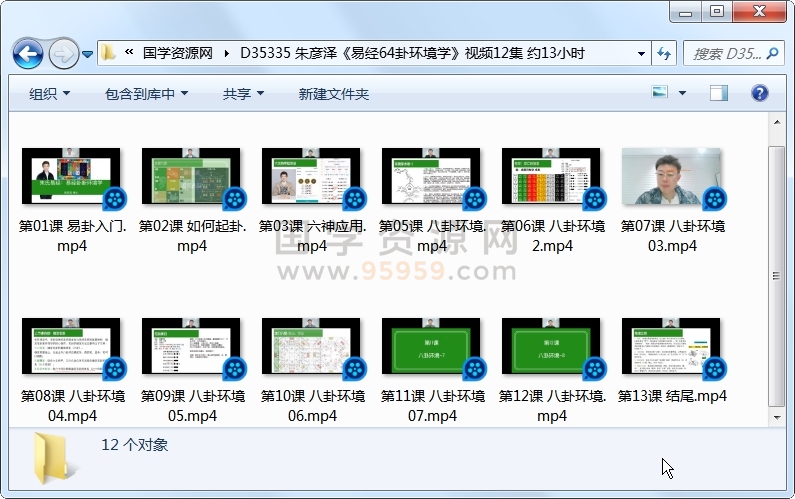795x499 pixels.
Task: Select the 第01课 易卦入门 video thumbnail
Action: [x=71, y=176]
